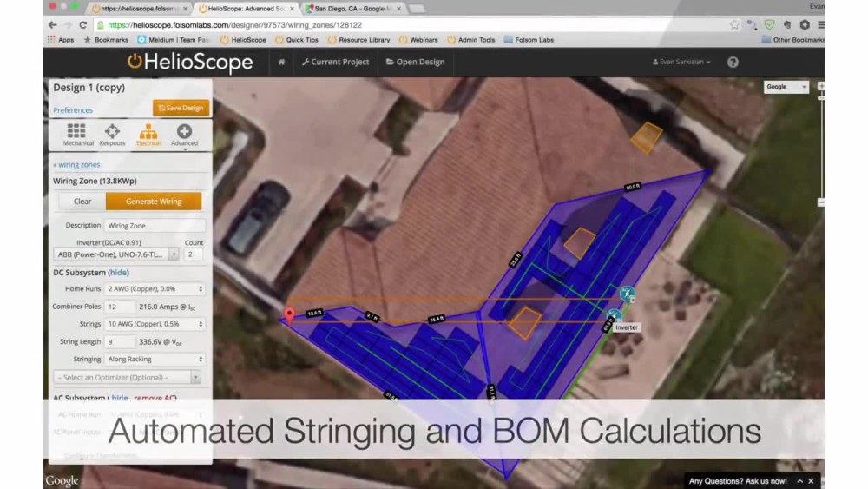Click the 30.0 ft edge label
The height and width of the screenshot is (489, 868).
pyautogui.click(x=633, y=188)
